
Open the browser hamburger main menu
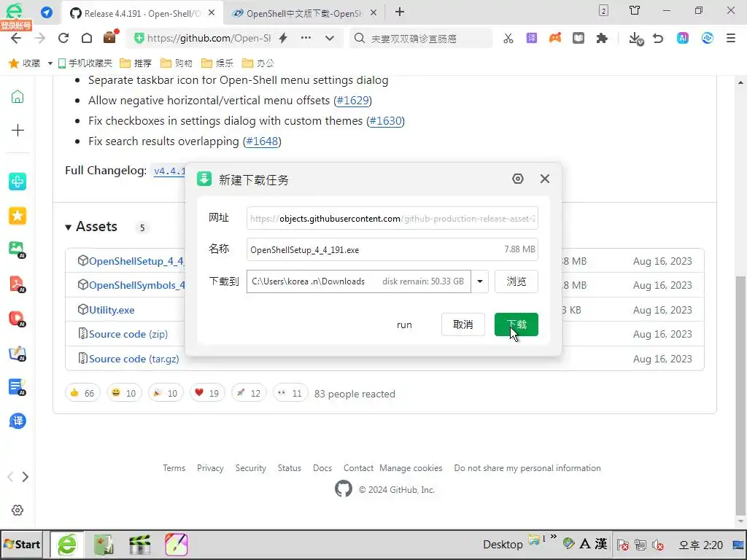731,38
